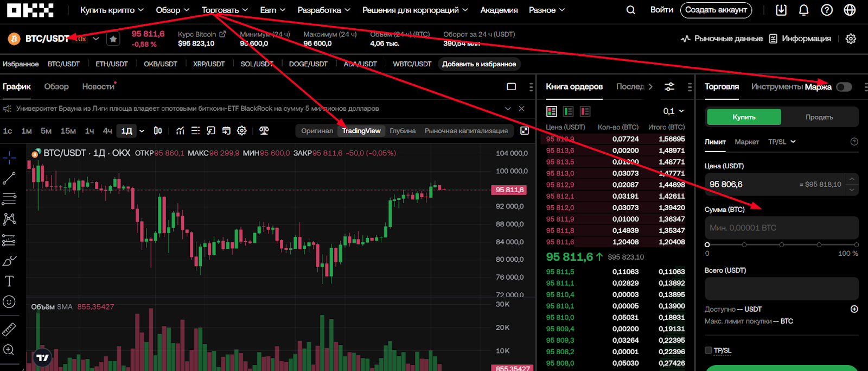The image size is (868, 371).
Task: Open the language globe icon
Action: [x=850, y=10]
